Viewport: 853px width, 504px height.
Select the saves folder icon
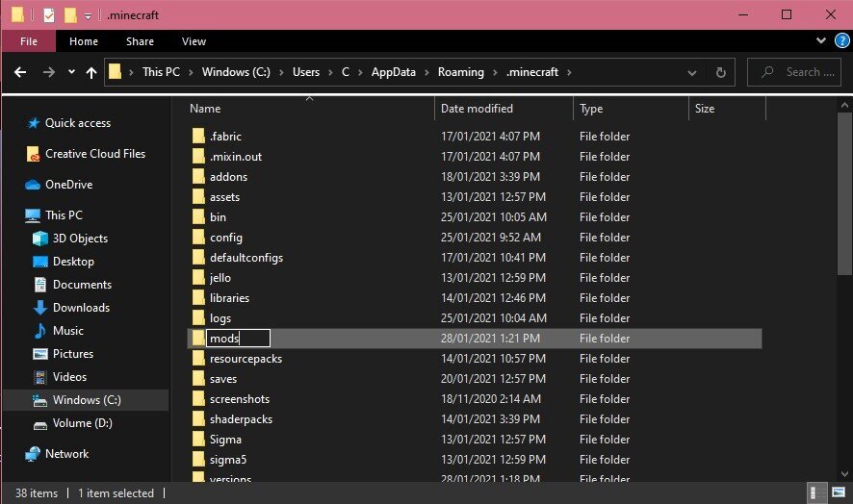click(x=198, y=378)
